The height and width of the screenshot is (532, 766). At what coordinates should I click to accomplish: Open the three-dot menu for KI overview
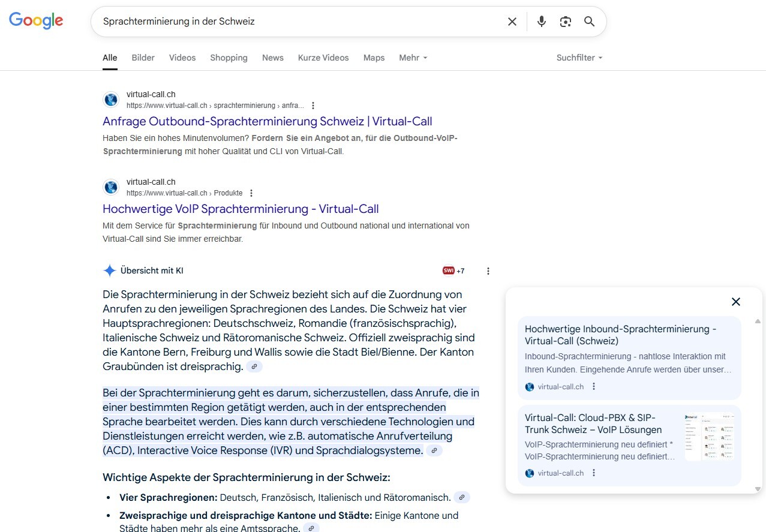[488, 271]
